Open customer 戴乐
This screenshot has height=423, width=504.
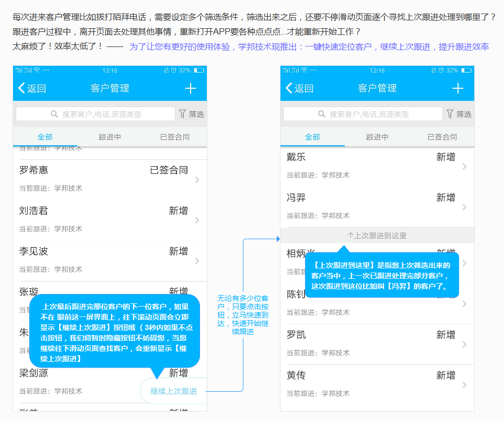coord(377,167)
